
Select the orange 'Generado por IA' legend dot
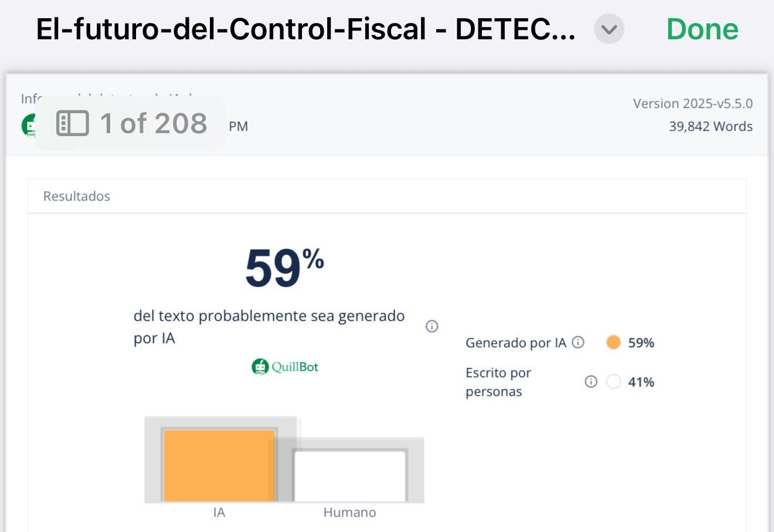[613, 343]
